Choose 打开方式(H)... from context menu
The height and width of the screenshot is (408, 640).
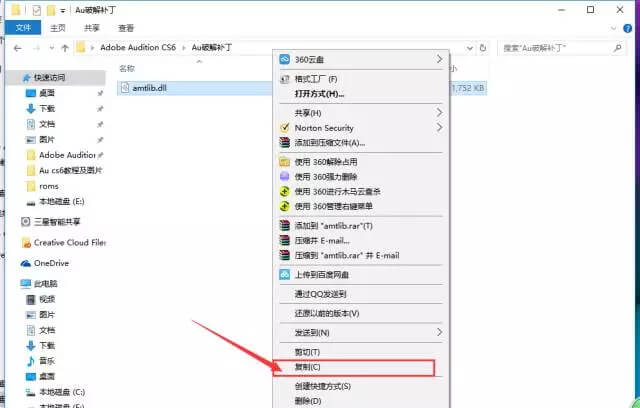coord(361,94)
